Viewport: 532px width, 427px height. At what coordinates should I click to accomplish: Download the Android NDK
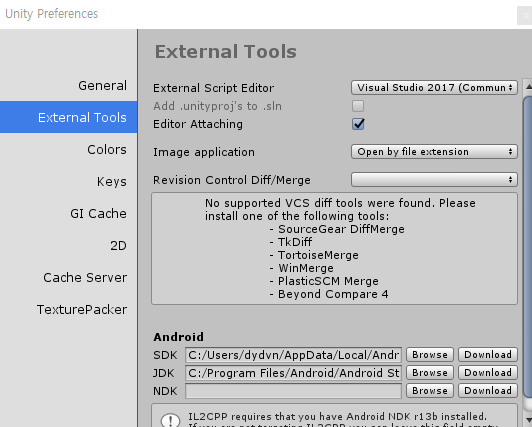[x=488, y=390]
